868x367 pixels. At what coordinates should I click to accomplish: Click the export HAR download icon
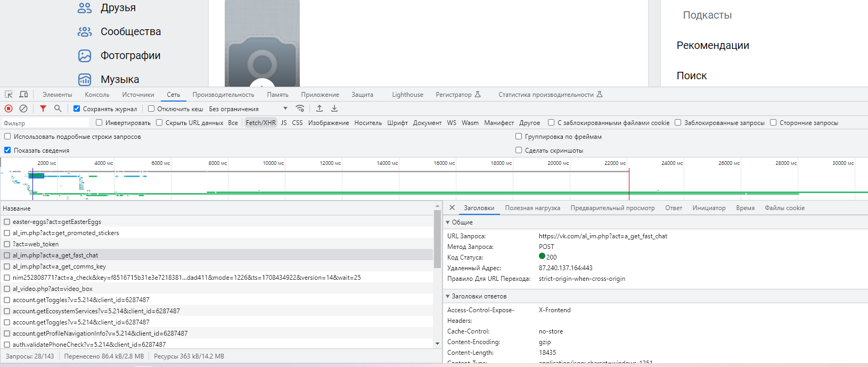click(x=334, y=109)
